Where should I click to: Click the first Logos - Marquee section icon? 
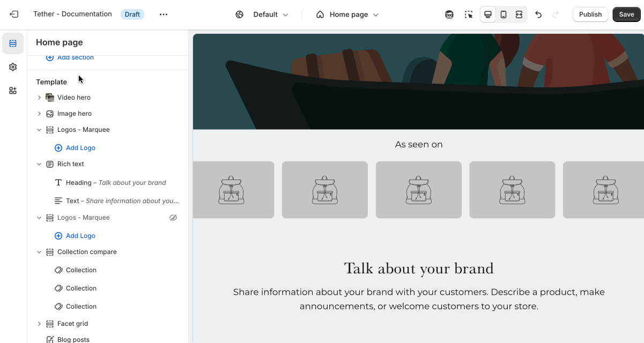[x=50, y=130]
